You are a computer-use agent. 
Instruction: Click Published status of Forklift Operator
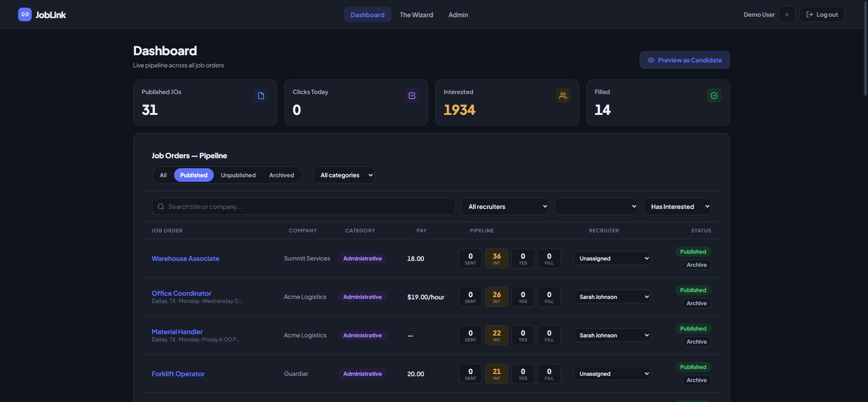click(693, 367)
